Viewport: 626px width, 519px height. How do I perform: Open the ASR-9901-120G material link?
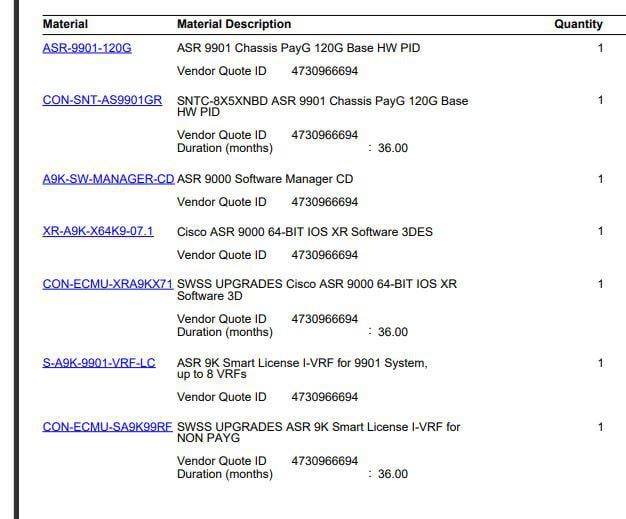tap(86, 48)
